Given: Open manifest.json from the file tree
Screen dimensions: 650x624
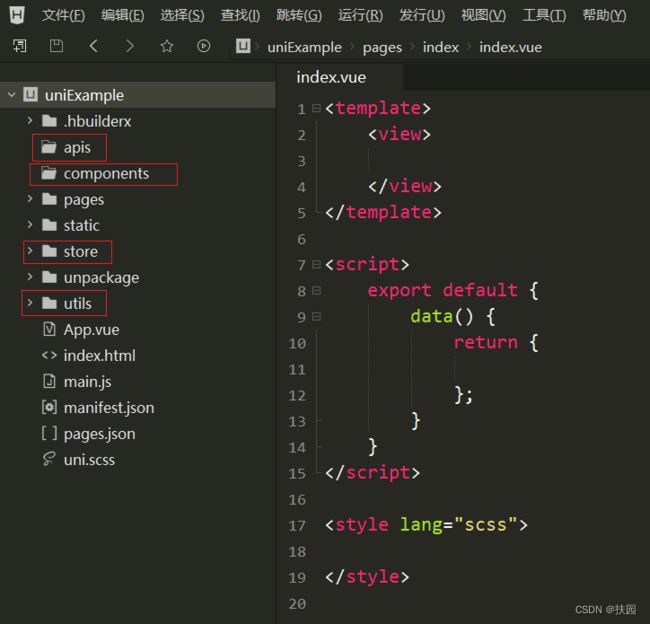Looking at the screenshot, I should 109,408.
